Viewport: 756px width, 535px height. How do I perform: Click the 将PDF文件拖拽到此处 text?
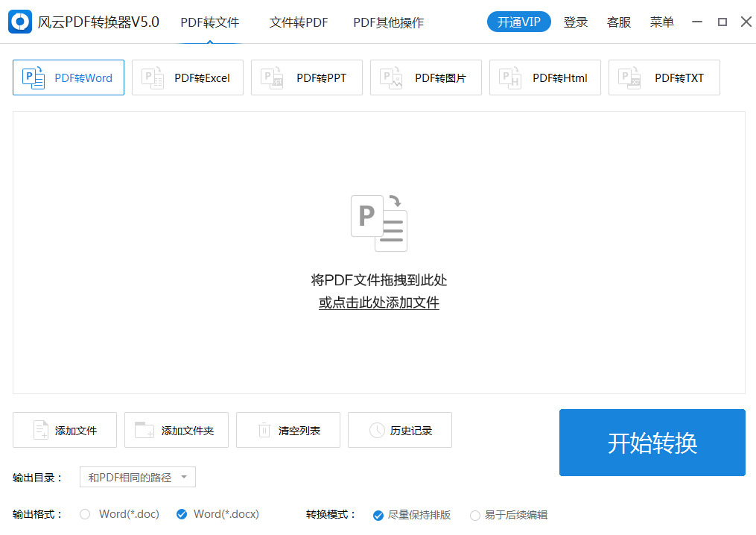coord(379,280)
